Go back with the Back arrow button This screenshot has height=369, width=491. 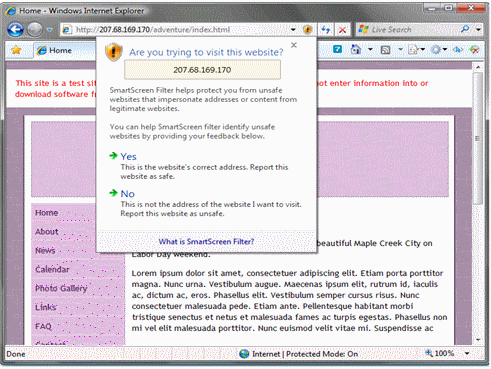(x=15, y=30)
